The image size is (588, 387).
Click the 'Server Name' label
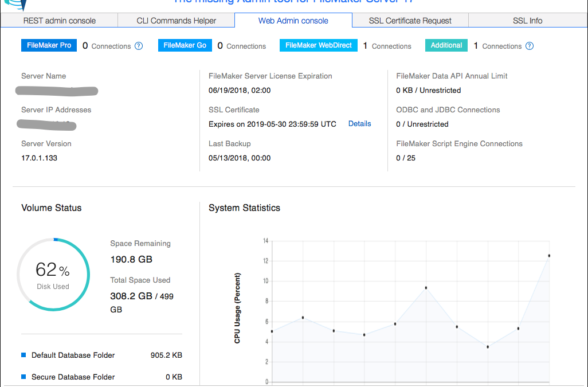pos(44,76)
